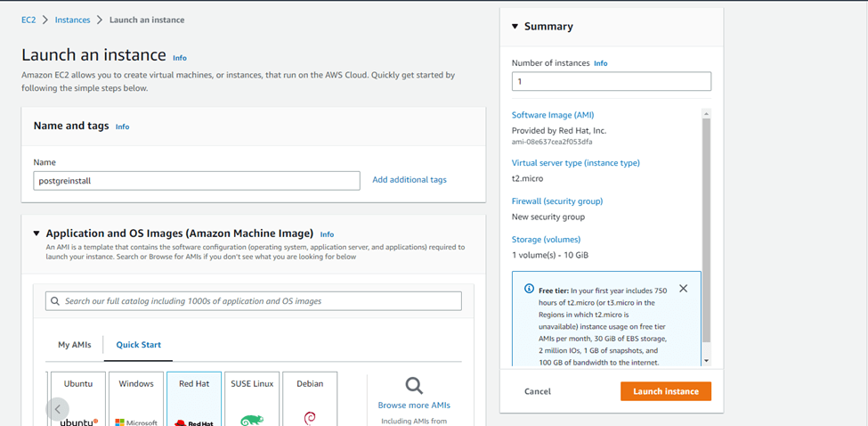Viewport: 868px width, 426px height.
Task: Collapse Application and OS Images section
Action: pyautogui.click(x=37, y=233)
